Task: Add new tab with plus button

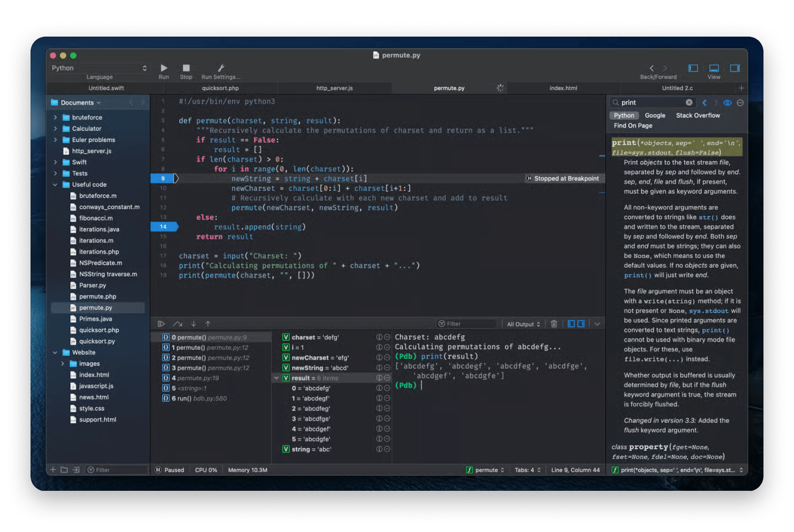Action: [741, 88]
